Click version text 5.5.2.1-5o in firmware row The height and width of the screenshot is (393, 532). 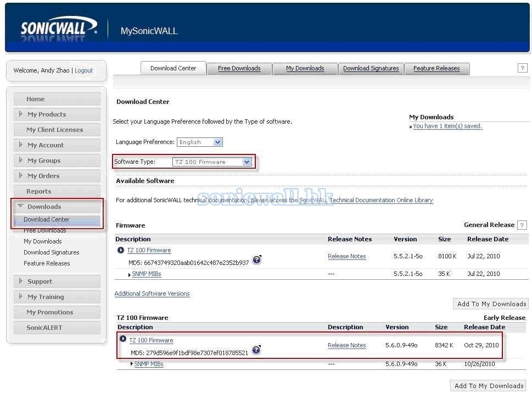pos(408,256)
